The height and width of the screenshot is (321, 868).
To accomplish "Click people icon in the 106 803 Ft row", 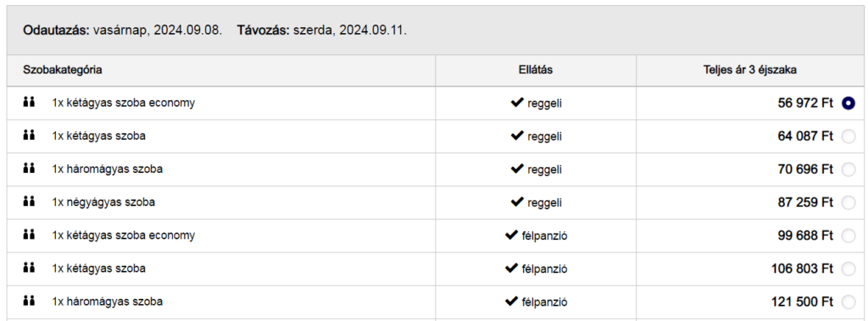I will (29, 268).
